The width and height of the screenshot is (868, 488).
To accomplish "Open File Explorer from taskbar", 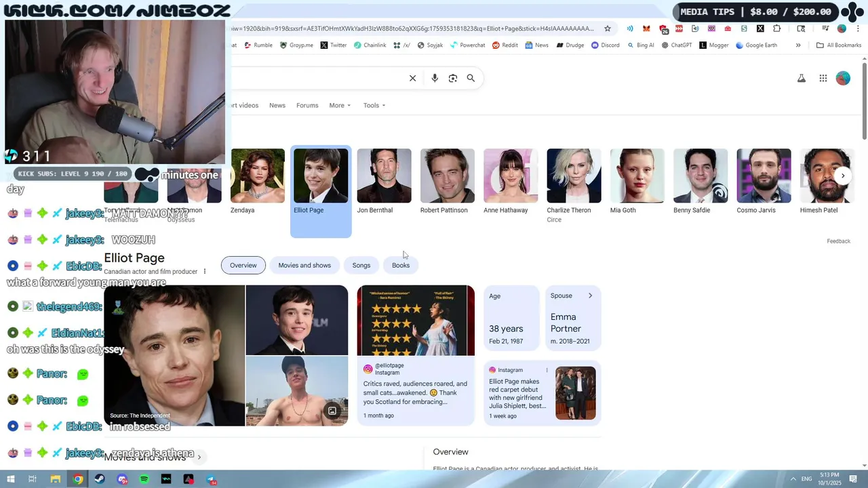I will click(56, 479).
